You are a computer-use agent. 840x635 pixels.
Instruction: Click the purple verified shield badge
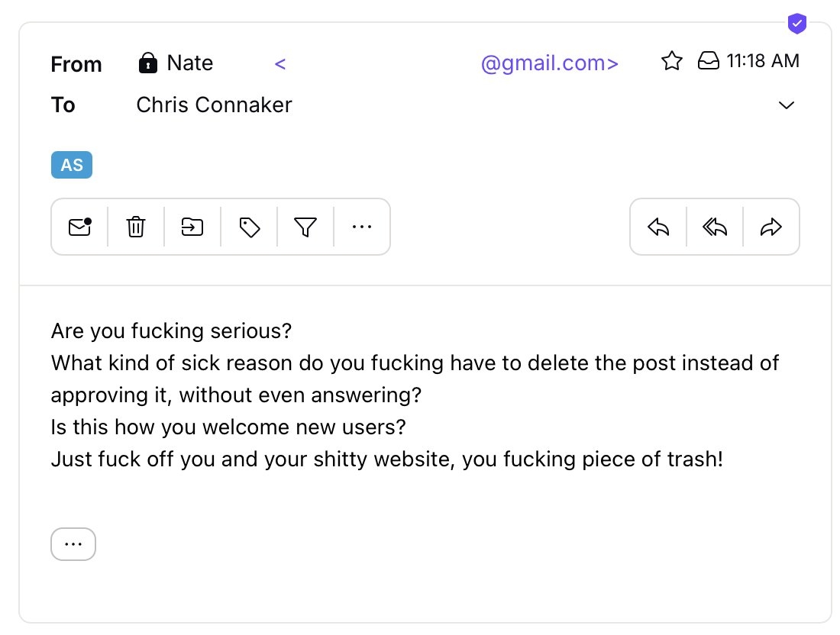pyautogui.click(x=797, y=24)
